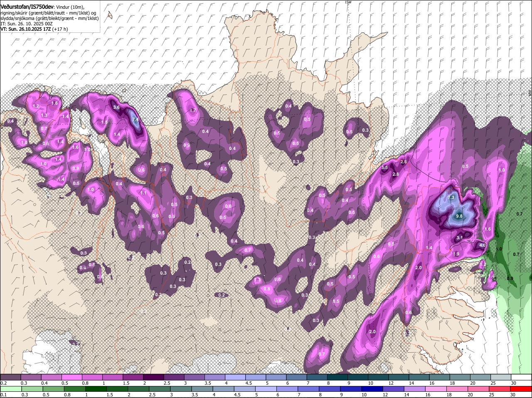Pick the lower legend swatch between 0.1 and 0.3
Screen dimensions: 532x398
coord(11,389)
